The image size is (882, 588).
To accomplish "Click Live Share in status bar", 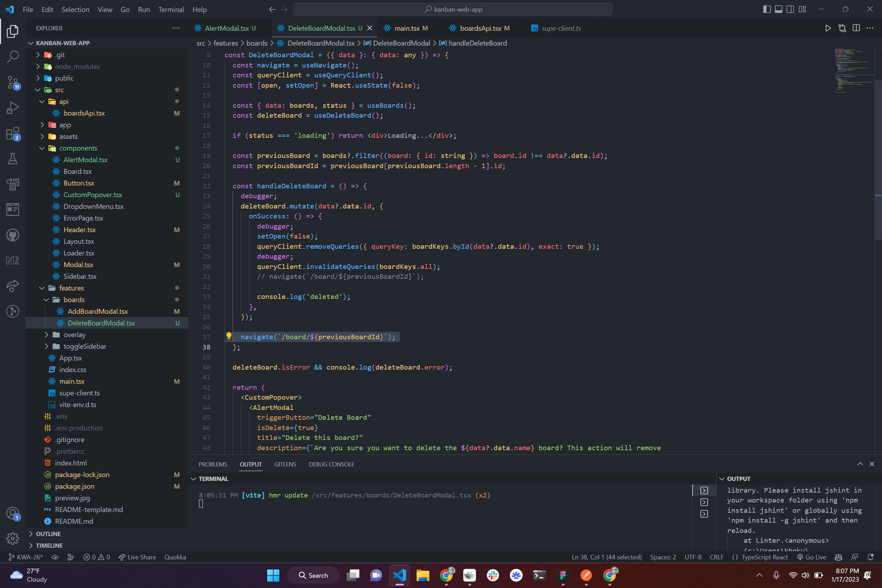I will 137,557.
